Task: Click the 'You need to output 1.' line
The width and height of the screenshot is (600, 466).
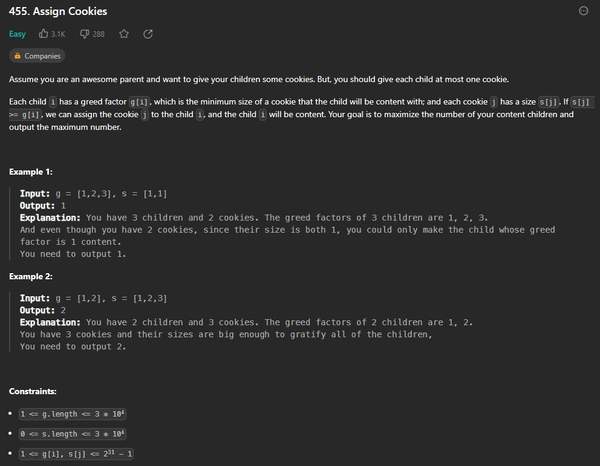Action: tap(72, 253)
